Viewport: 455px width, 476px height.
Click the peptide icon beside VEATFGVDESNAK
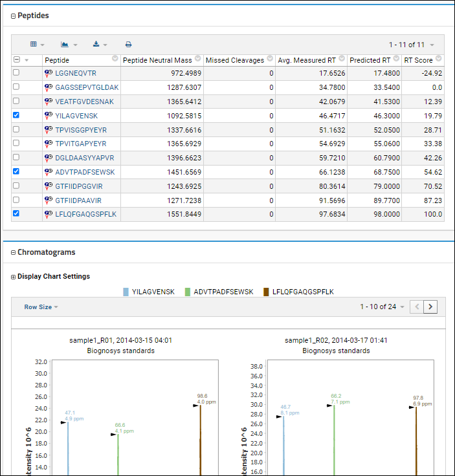pyautogui.click(x=49, y=102)
